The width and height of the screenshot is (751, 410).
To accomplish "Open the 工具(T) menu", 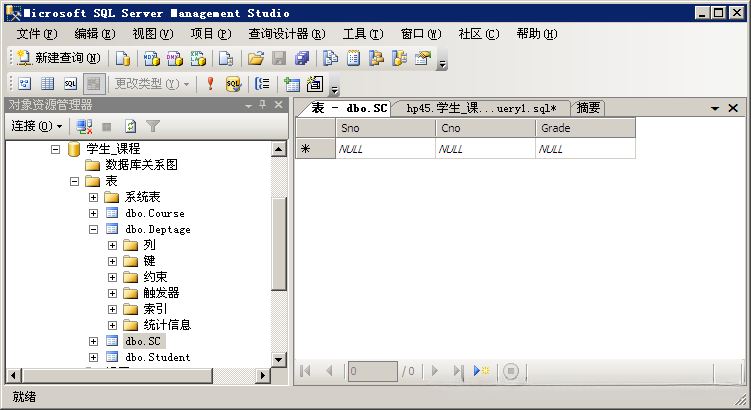I will (x=363, y=34).
